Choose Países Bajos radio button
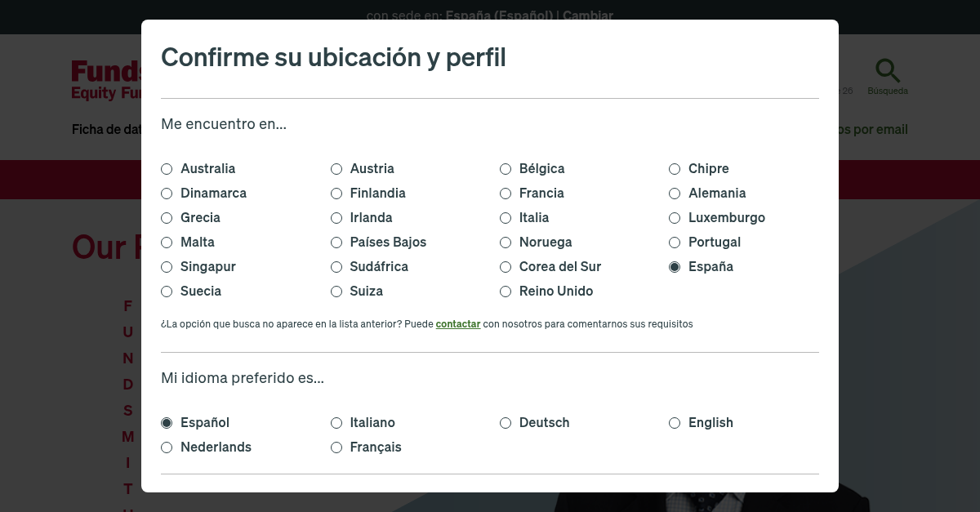 pyautogui.click(x=336, y=243)
